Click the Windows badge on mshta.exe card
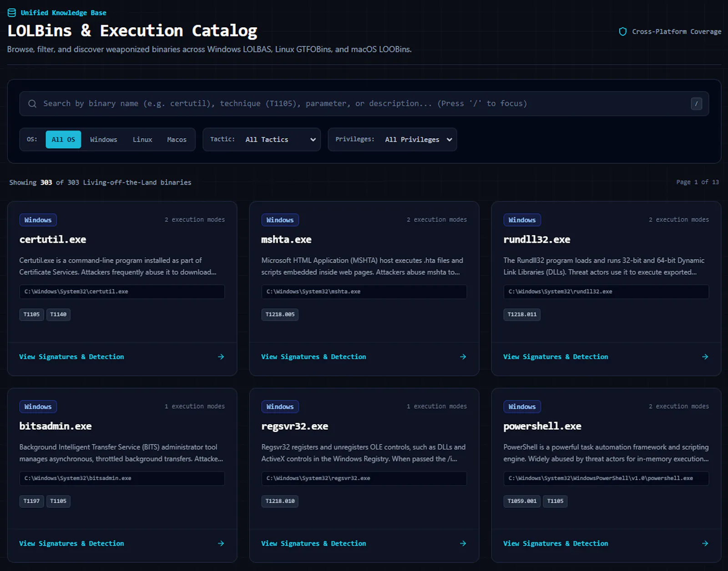The height and width of the screenshot is (571, 728). point(280,220)
